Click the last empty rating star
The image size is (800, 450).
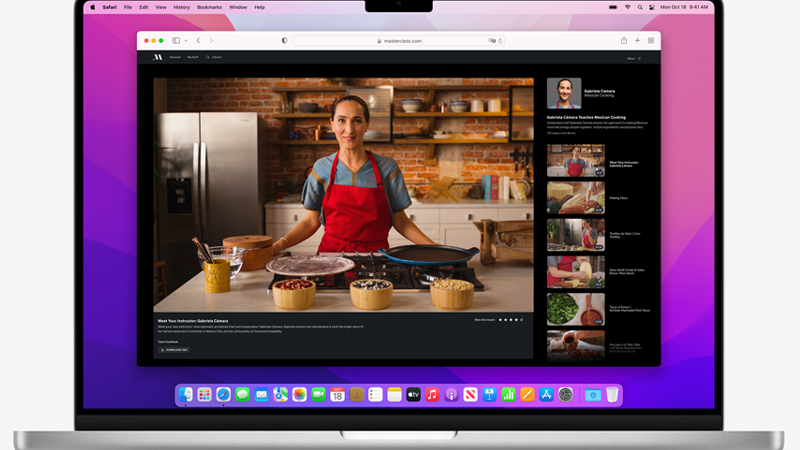[521, 320]
